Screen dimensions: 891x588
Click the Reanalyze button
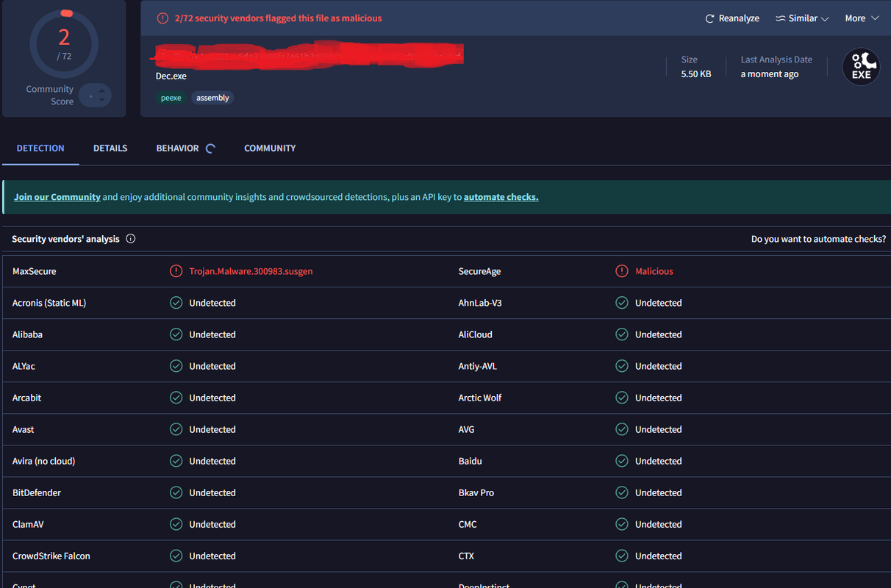tap(732, 18)
